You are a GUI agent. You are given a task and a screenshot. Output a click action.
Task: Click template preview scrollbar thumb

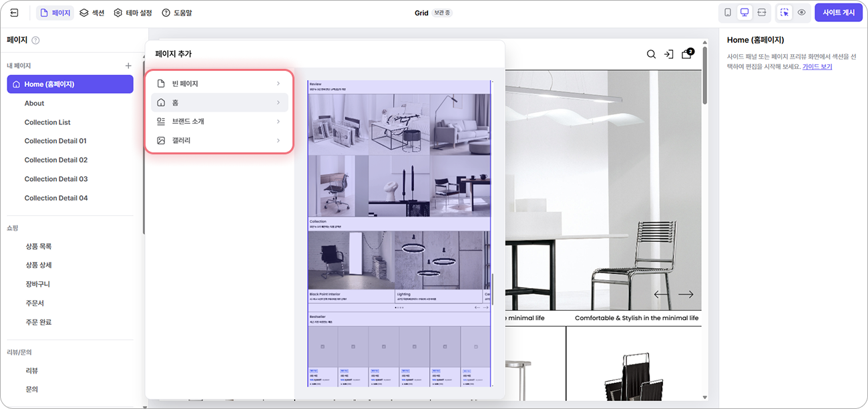493,290
